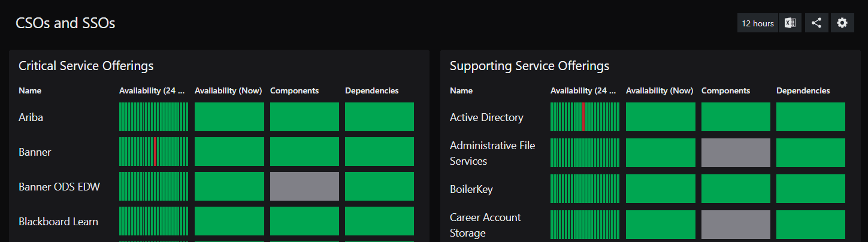Image resolution: width=868 pixels, height=242 pixels.
Task: Click red outage bar in Active Directory availability
Action: click(x=583, y=117)
